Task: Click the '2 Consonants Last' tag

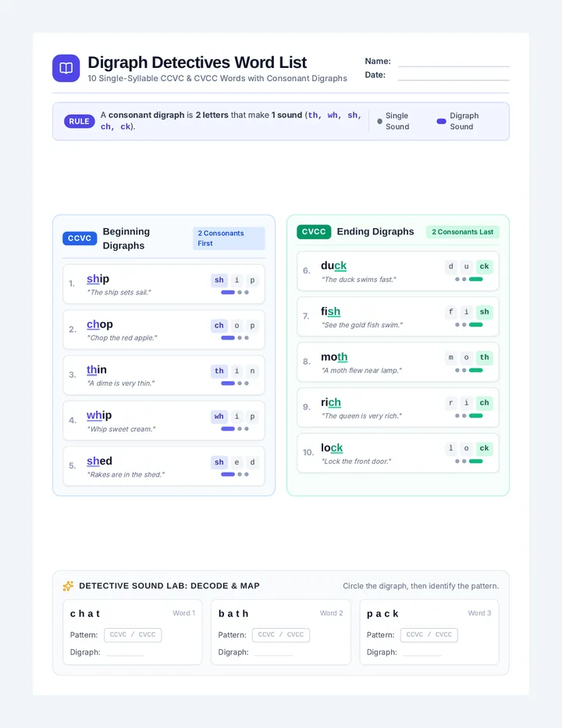Action: (463, 232)
